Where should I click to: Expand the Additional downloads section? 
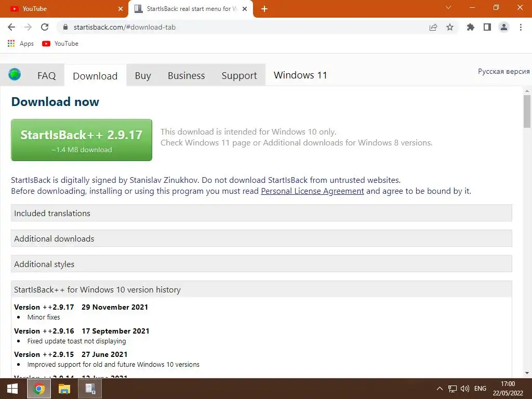coord(261,238)
